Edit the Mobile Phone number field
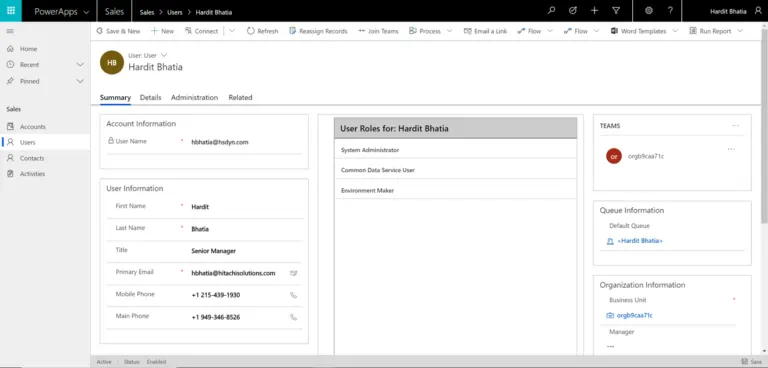Image resolution: width=768 pixels, height=368 pixels. [216, 295]
